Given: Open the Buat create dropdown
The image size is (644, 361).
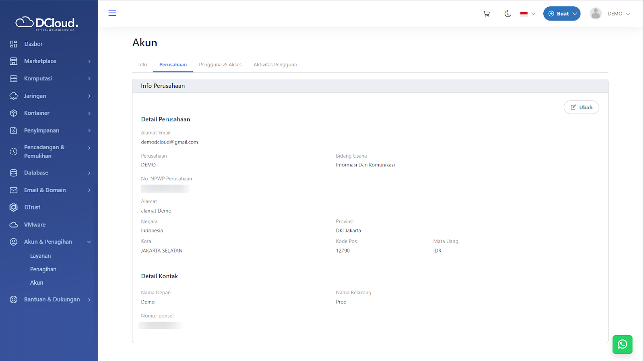Looking at the screenshot, I should pyautogui.click(x=561, y=14).
